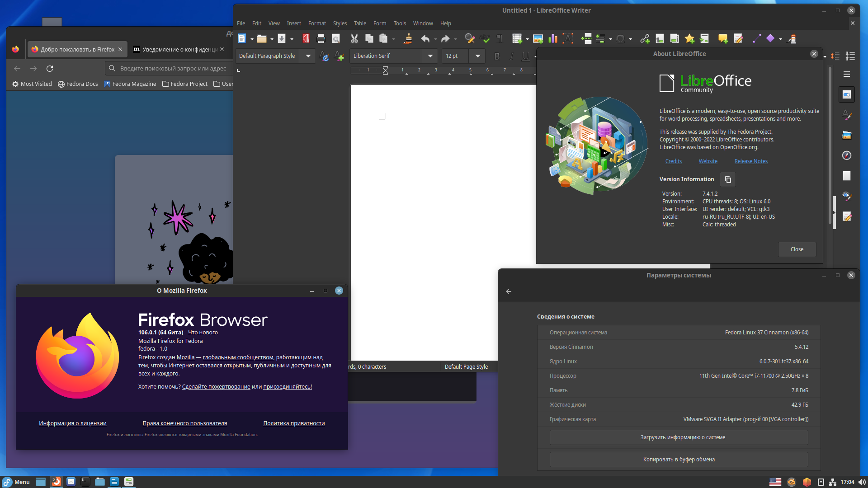Open the Tools menu in Writer
Viewport: 868px width, 488px height.
[x=400, y=23]
